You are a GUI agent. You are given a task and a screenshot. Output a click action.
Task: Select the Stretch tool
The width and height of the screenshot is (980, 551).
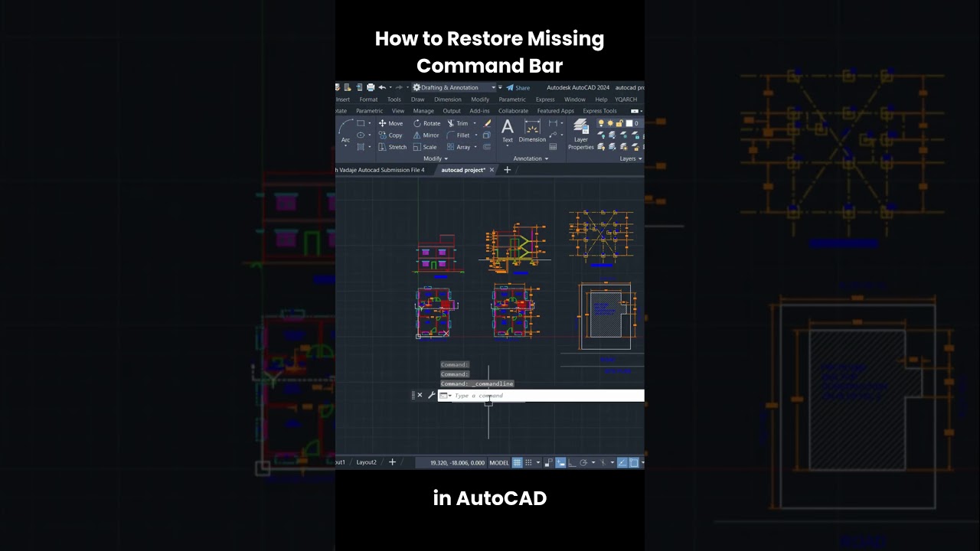[392, 147]
